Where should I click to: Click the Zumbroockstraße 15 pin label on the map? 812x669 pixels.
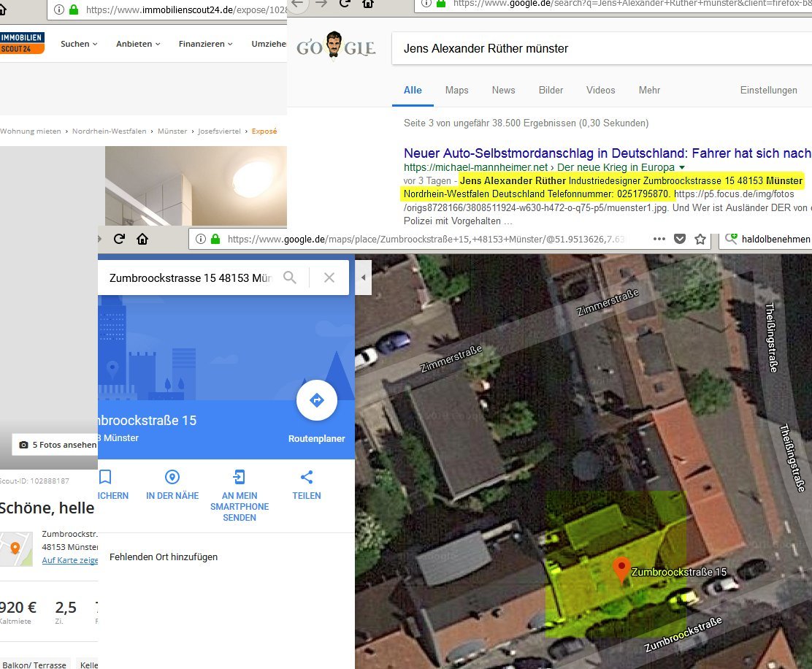(679, 572)
